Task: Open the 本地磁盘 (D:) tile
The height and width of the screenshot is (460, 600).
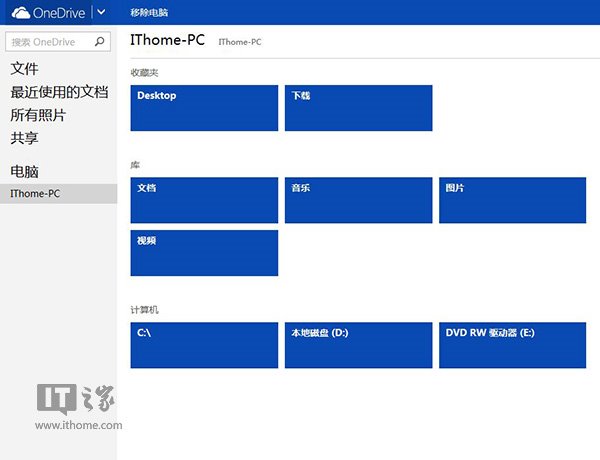Action: click(x=359, y=345)
